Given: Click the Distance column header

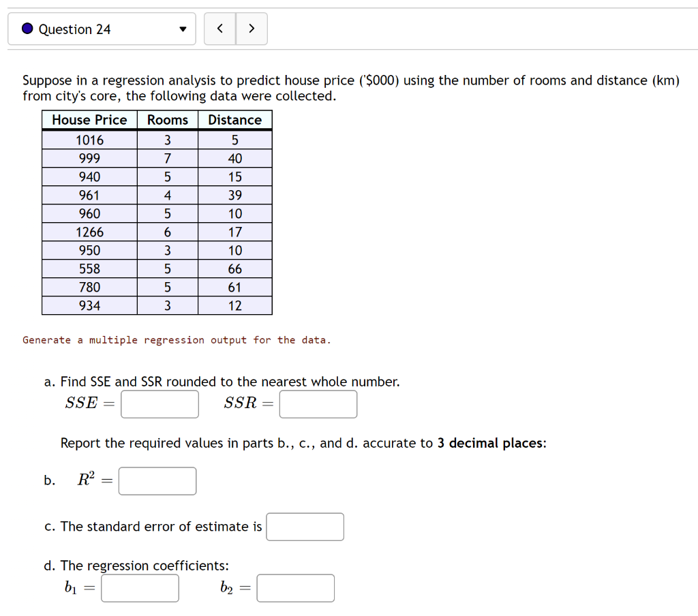Looking at the screenshot, I should pos(234,120).
